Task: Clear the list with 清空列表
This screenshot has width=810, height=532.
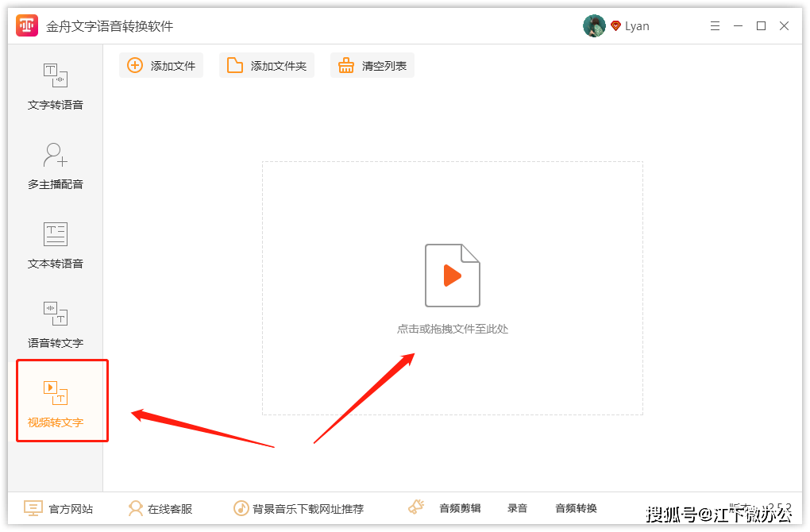Action: 372,66
